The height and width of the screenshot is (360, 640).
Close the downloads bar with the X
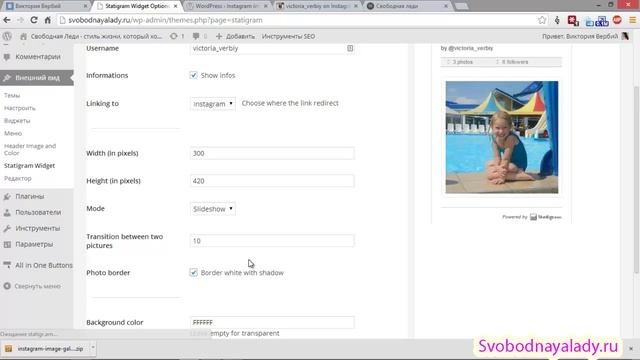[631, 349]
